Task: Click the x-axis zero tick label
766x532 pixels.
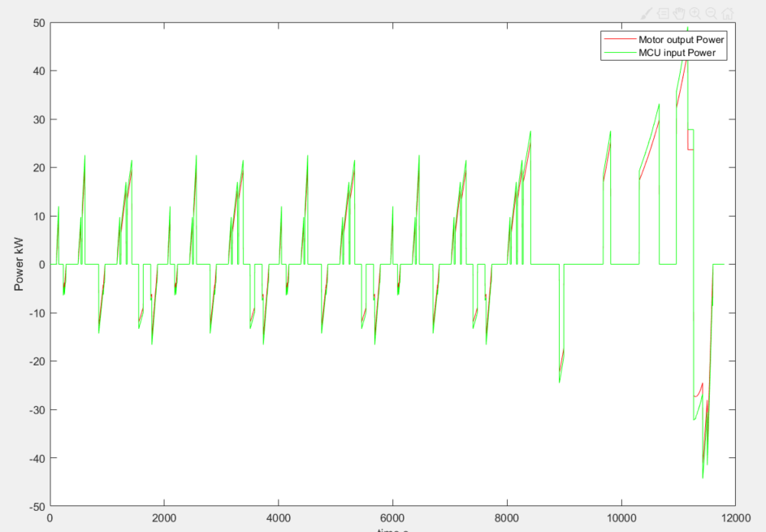Action: coord(50,518)
